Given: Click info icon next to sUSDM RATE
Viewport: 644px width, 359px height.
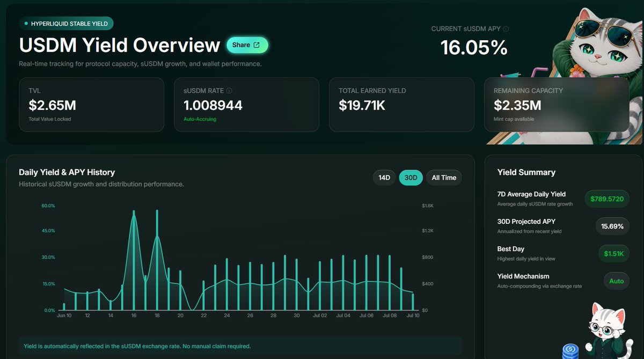Looking at the screenshot, I should 229,91.
